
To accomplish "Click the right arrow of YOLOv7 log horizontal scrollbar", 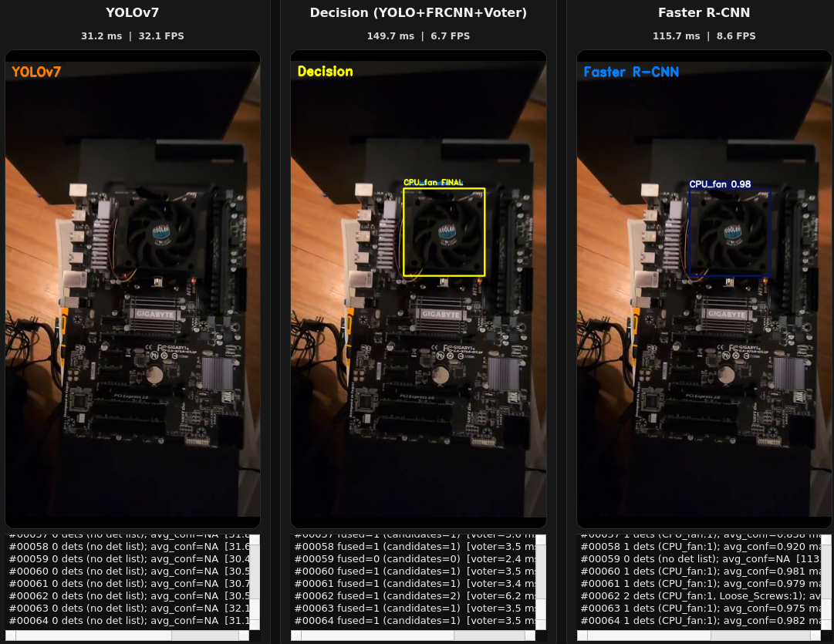I will coord(244,636).
